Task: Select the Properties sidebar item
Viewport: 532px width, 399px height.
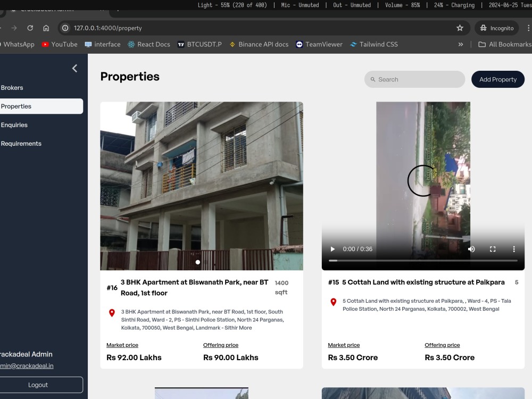Action: coord(41,106)
